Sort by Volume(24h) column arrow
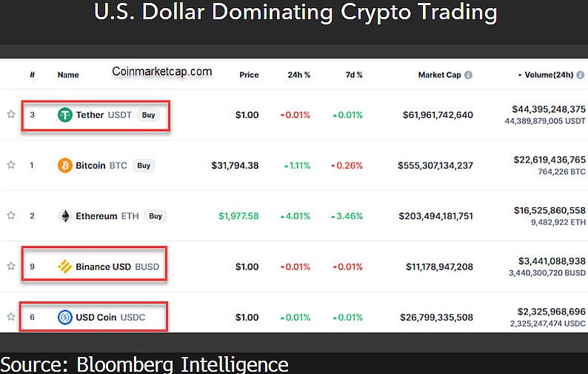Image resolution: width=588 pixels, height=374 pixels. click(520, 75)
